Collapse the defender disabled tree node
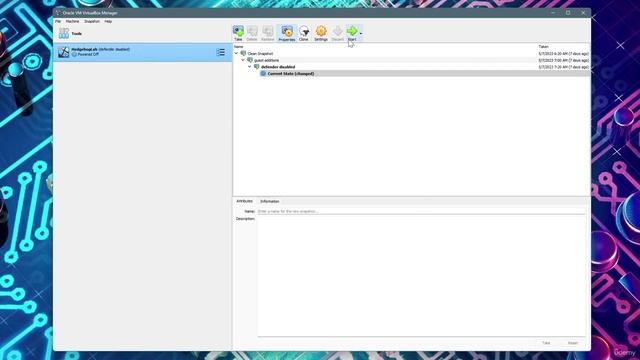This screenshot has height=360, width=640. 250,67
